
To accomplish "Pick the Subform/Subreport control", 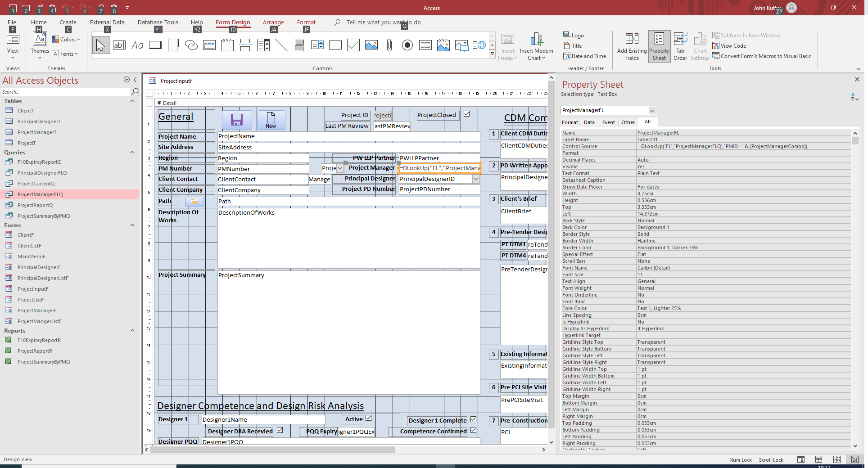I will pos(425,45).
